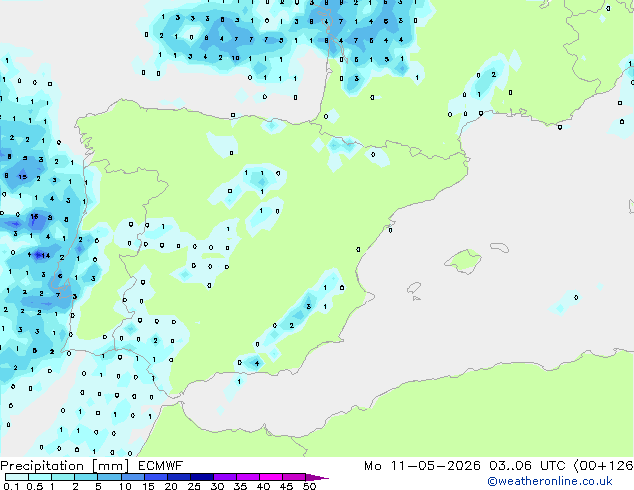This screenshot has height=490, width=634.
Task: Click the legend swatch between 2 and 5
Action: pos(86,477)
